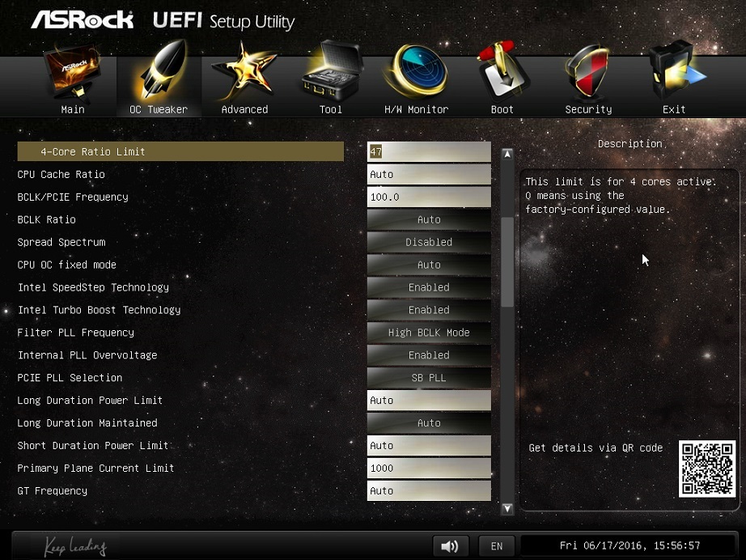Viewport: 746px width, 560px height.
Task: Click the vertical scrollbar thumb
Action: point(507,261)
